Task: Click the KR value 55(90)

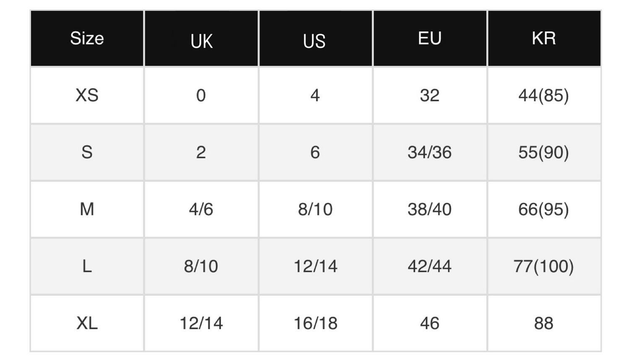Action: pyautogui.click(x=543, y=152)
